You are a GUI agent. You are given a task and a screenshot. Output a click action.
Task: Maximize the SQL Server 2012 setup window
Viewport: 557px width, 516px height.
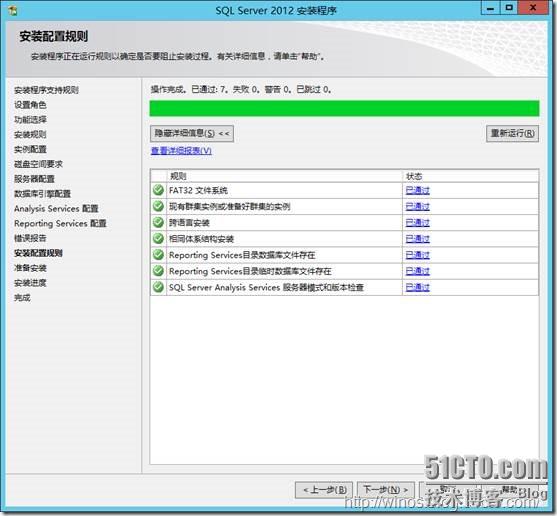tap(509, 8)
